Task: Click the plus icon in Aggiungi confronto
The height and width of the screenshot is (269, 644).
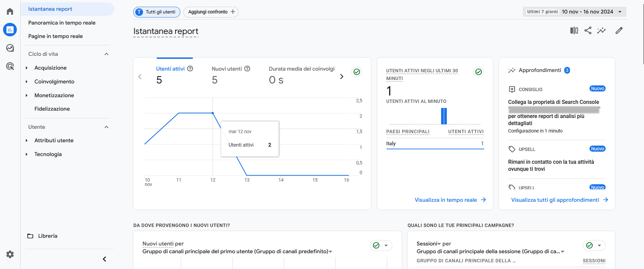Action: 232,12
